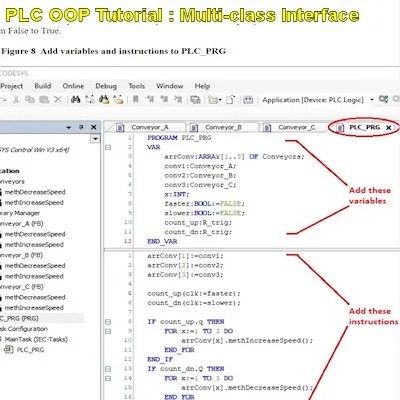Image resolution: width=400 pixels, height=400 pixels.
Task: Click the second binoculars find-next icon
Action: (104, 99)
